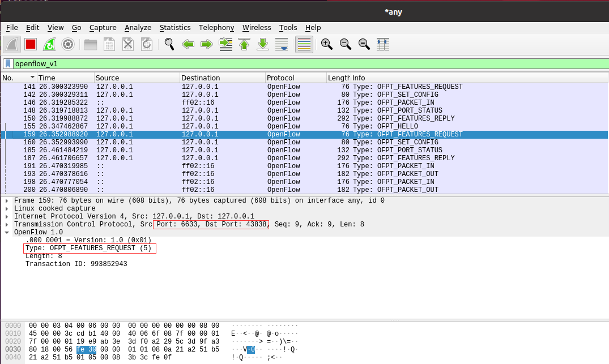
Task: Open the File menu
Action: click(12, 28)
